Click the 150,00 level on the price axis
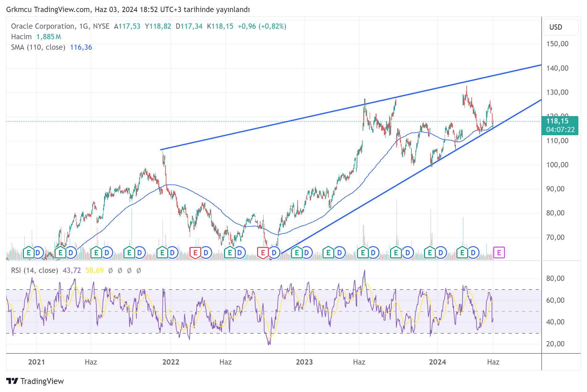 click(x=557, y=44)
